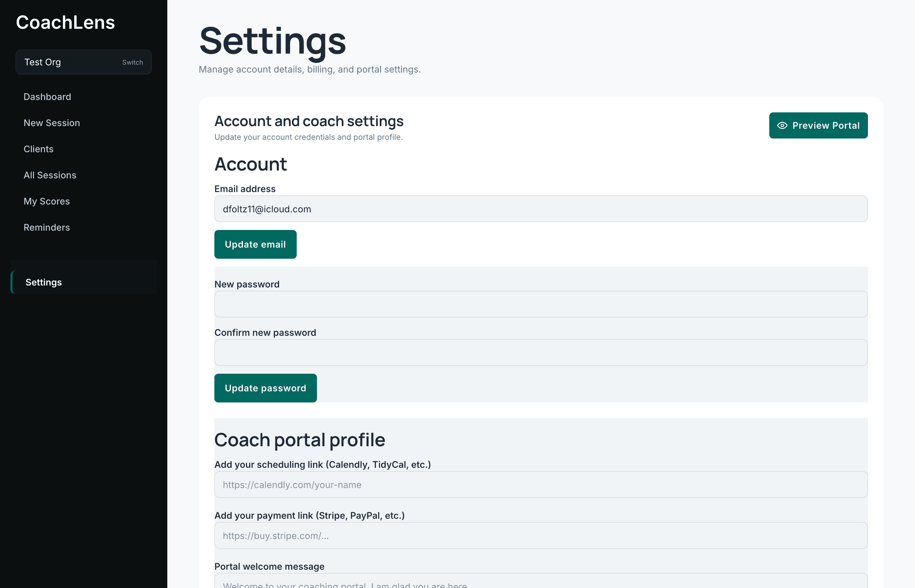Click the 'Update your account credentials' description
The image size is (915, 588).
point(308,137)
